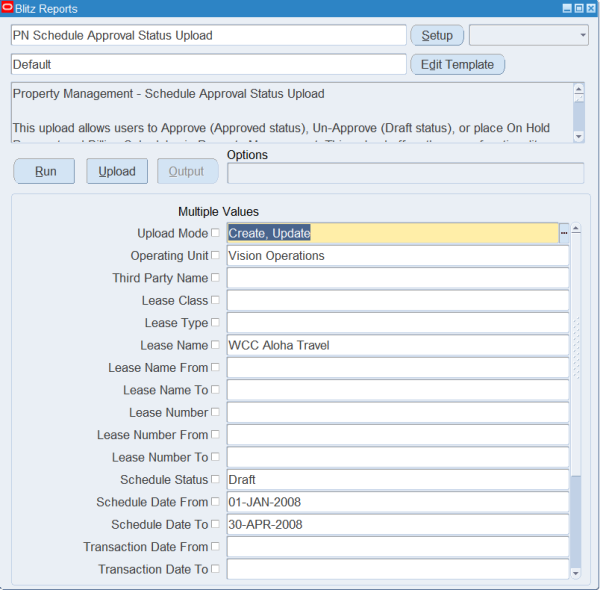This screenshot has width=600, height=590.
Task: Click the Transaction Date From field
Action: coord(398,546)
